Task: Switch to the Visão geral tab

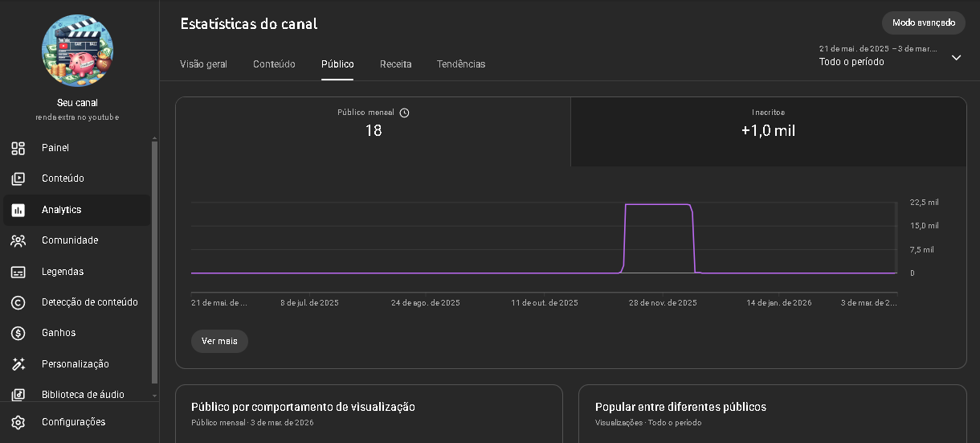Action: [x=203, y=64]
